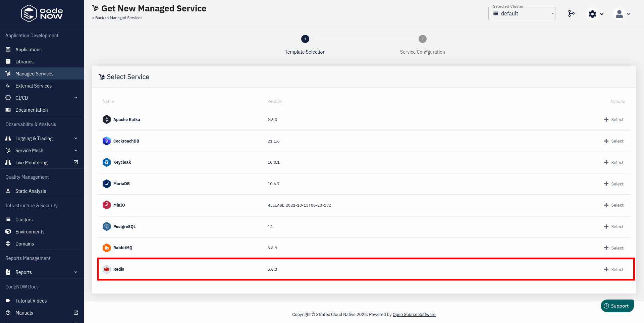Open the Selected Cluster dropdown

coord(522,13)
